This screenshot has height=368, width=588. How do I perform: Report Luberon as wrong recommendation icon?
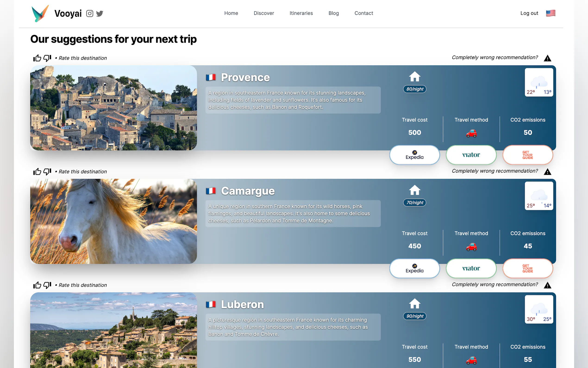547,285
